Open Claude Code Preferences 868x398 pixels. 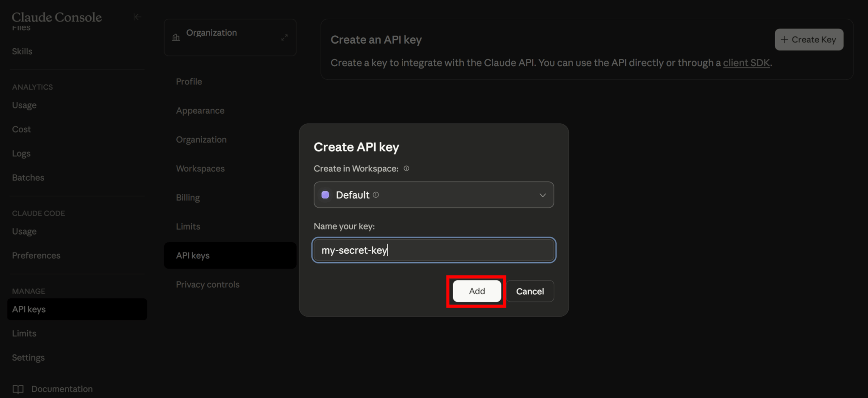pyautogui.click(x=36, y=255)
